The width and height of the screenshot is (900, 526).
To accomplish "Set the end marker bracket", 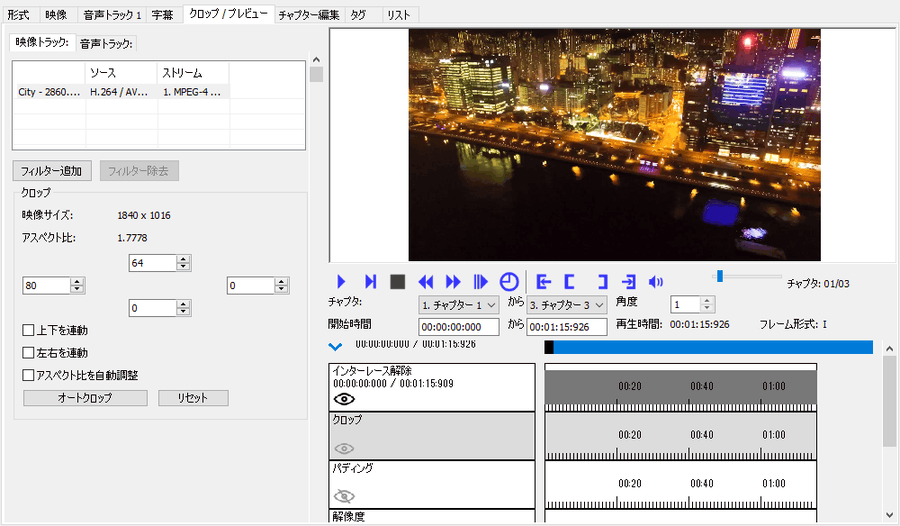I will click(x=602, y=281).
